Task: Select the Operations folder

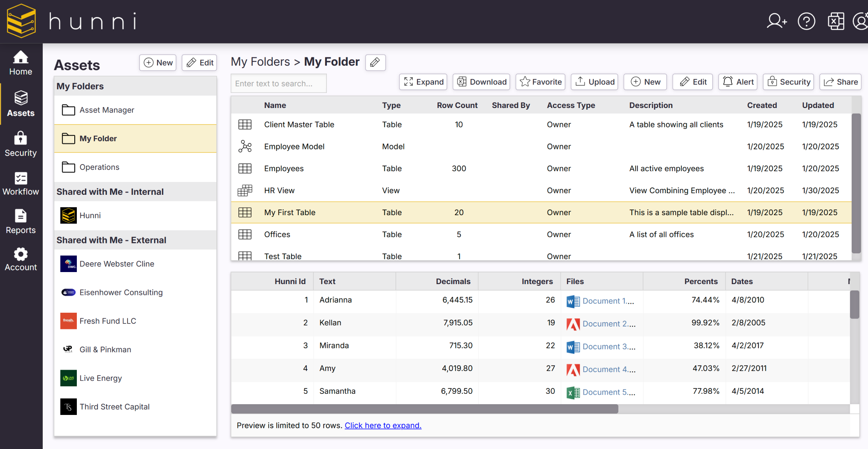Action: [99, 167]
